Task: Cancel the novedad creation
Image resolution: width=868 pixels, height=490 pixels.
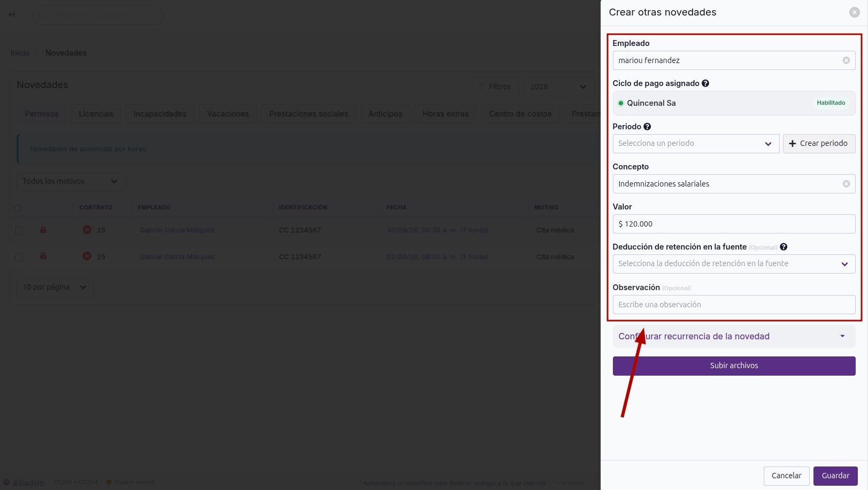Action: click(786, 476)
